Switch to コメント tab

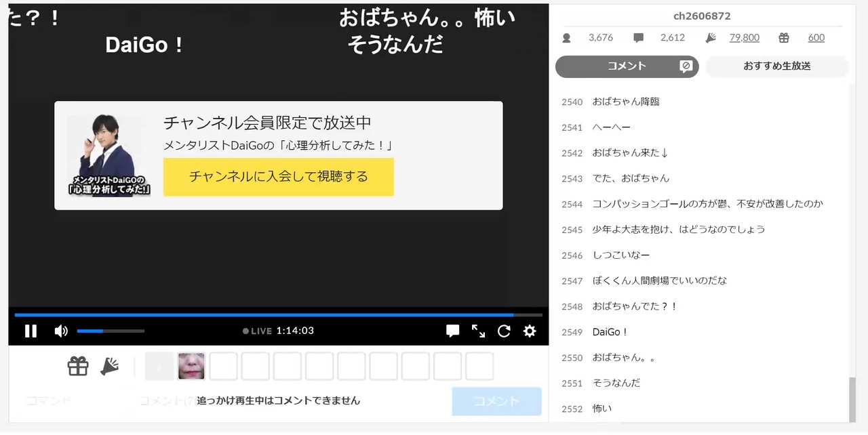(627, 66)
